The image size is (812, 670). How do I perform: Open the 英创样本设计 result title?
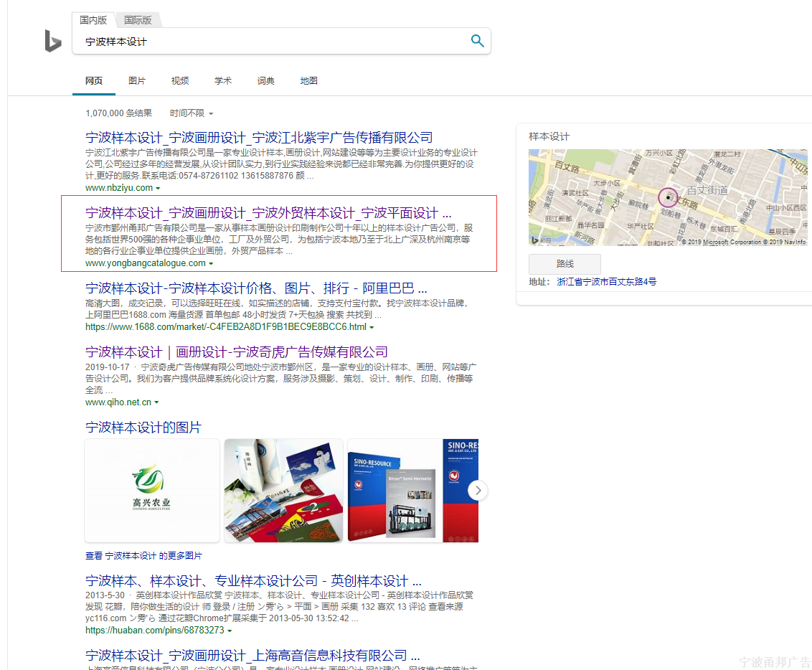coord(253,581)
